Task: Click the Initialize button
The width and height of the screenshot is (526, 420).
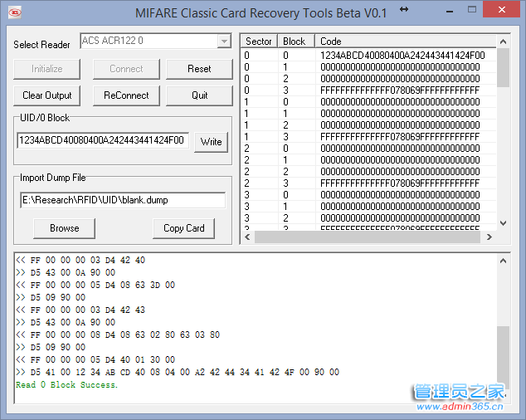Action: point(47,69)
